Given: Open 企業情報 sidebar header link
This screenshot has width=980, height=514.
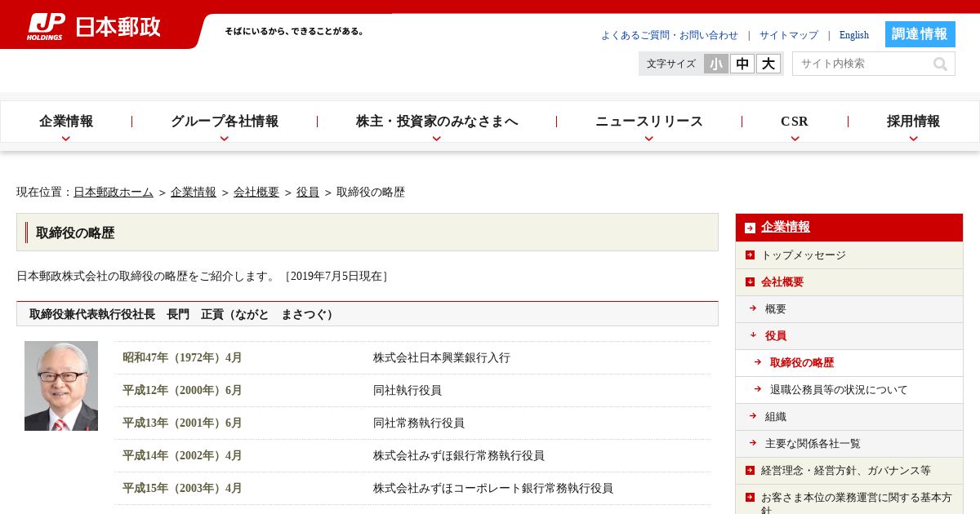Looking at the screenshot, I should pos(786,228).
